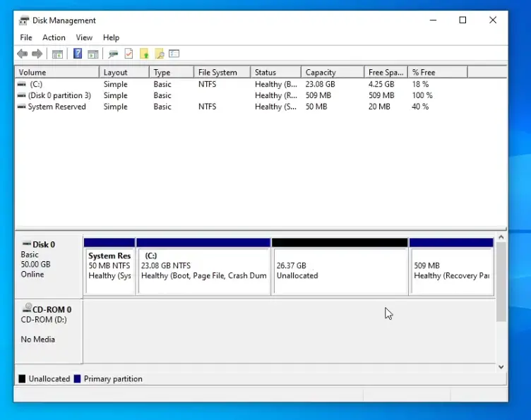The height and width of the screenshot is (420, 531).
Task: Select the 509 MB Recovery Partition block
Action: coord(451,267)
